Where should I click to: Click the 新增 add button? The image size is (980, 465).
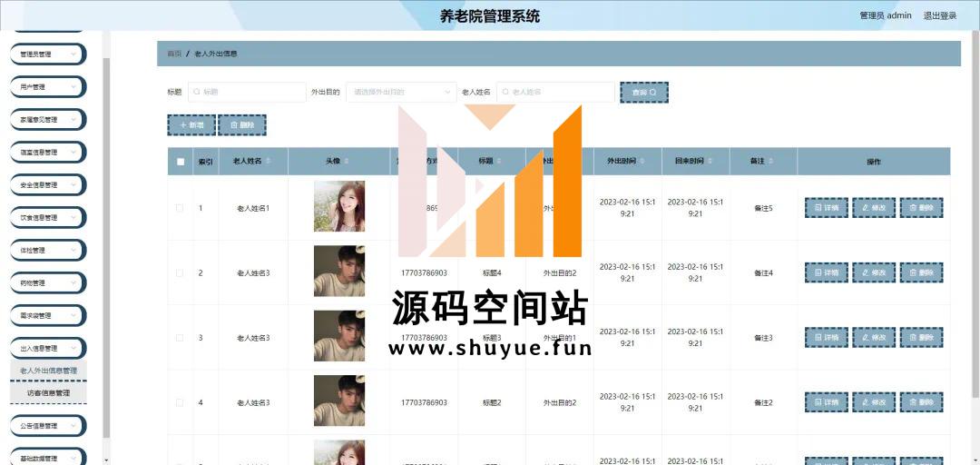(x=191, y=125)
